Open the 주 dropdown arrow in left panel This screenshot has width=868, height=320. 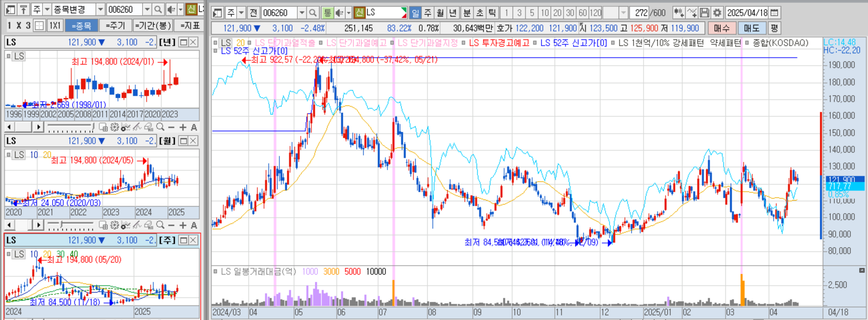47,9
